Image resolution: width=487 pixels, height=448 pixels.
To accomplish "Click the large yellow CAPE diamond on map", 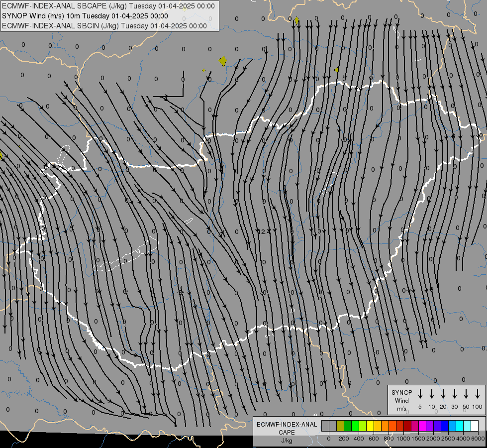I will tap(223, 61).
